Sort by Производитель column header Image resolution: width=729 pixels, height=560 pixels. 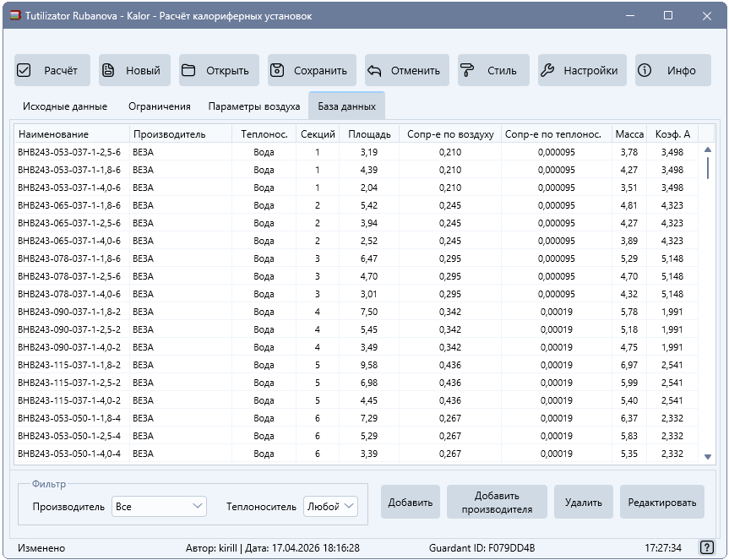pos(181,134)
